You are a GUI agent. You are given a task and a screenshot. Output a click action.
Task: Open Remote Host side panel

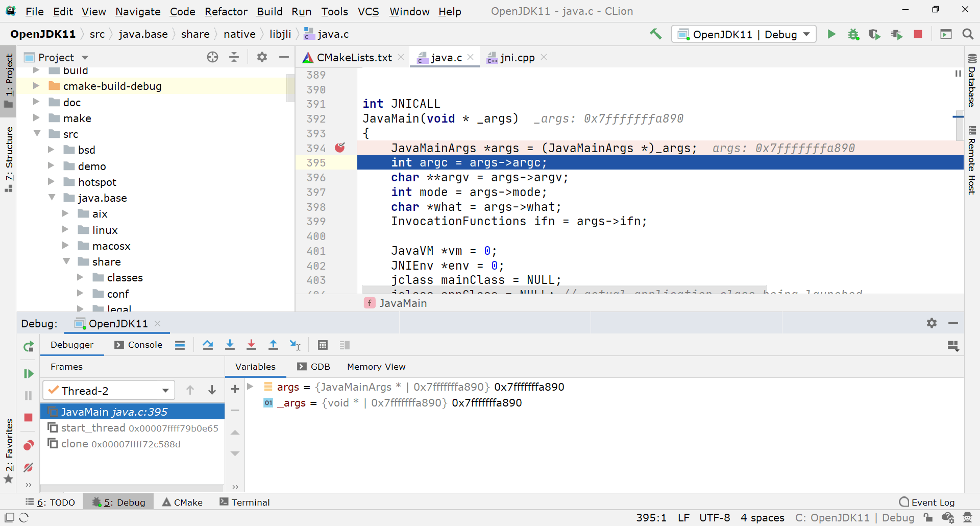[x=972, y=159]
